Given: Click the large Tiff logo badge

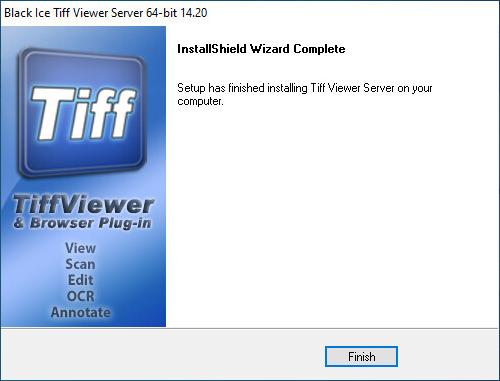Looking at the screenshot, I should pyautogui.click(x=83, y=113).
